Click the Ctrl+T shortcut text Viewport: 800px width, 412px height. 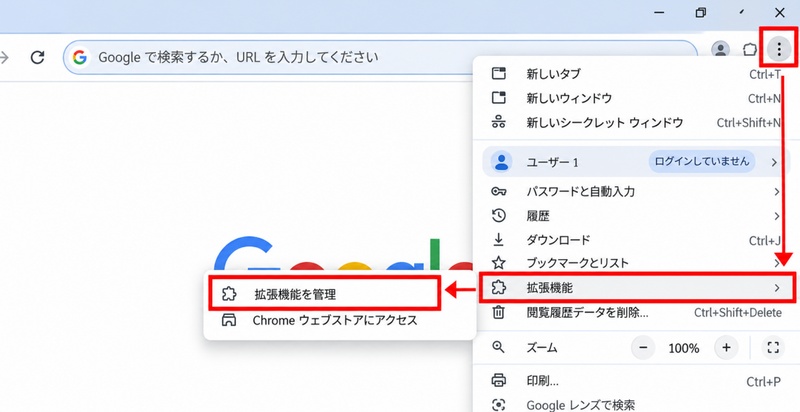[x=765, y=74]
